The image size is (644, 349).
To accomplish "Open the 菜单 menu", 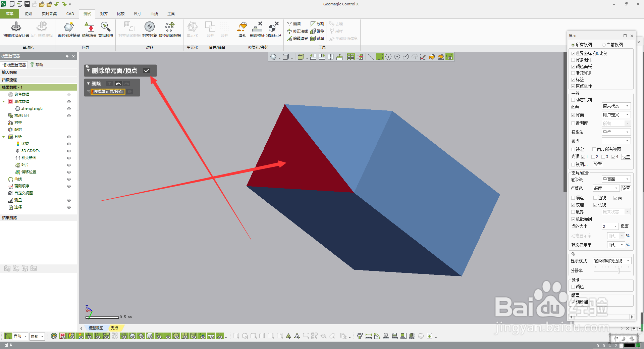I will coord(10,14).
